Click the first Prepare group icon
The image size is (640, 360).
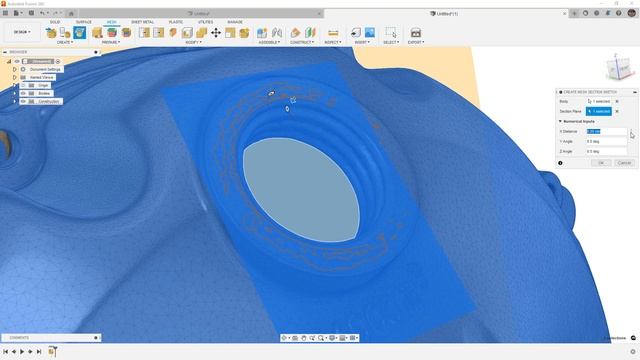pos(97,33)
